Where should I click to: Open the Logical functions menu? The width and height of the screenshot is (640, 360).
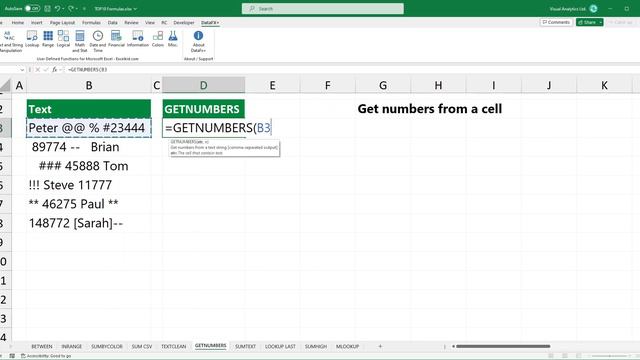click(63, 39)
